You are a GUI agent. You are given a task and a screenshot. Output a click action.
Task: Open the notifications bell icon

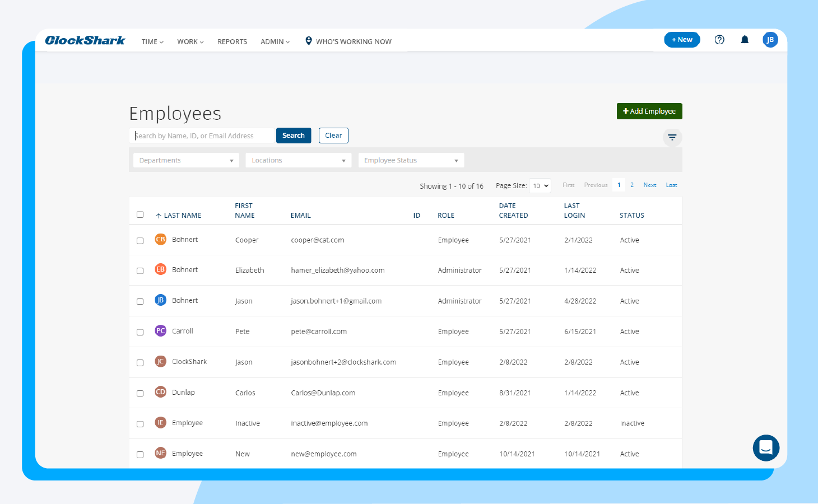point(745,40)
